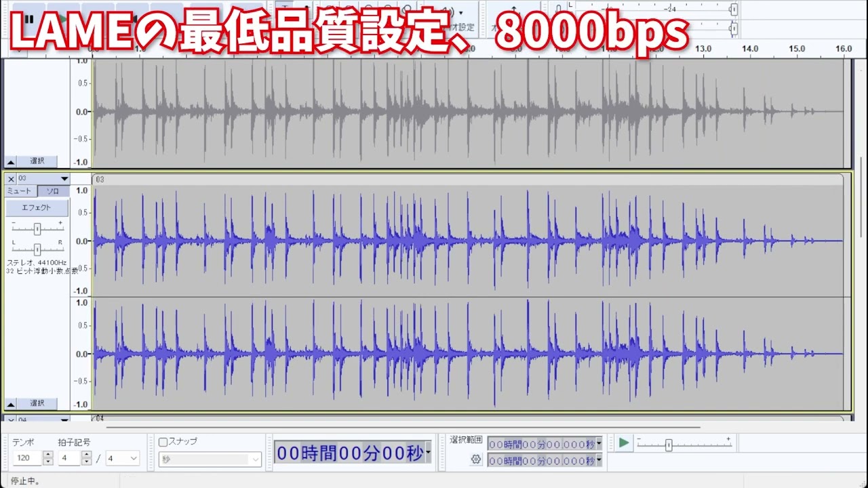The width and height of the screenshot is (868, 488).
Task: Click the tempo input field showing 120
Action: click(27, 458)
